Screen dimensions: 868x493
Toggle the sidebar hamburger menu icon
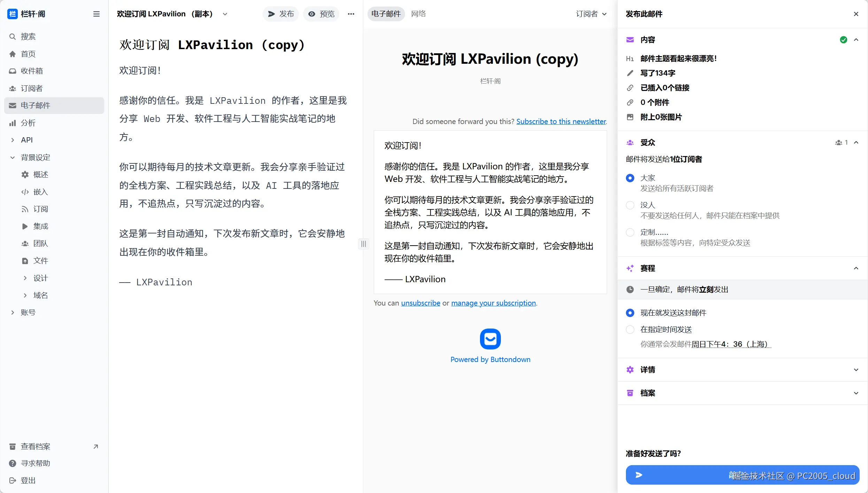coord(96,14)
